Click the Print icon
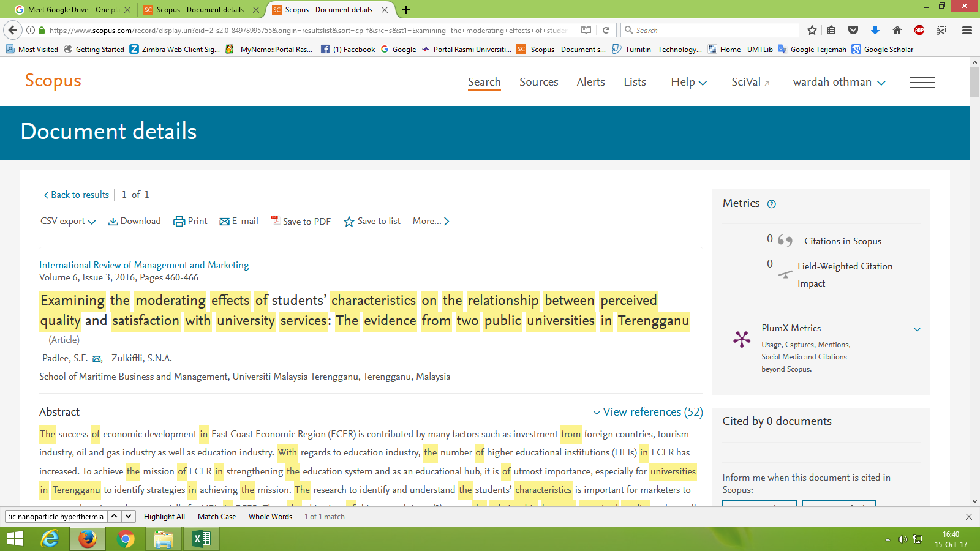This screenshot has width=980, height=551. (179, 222)
